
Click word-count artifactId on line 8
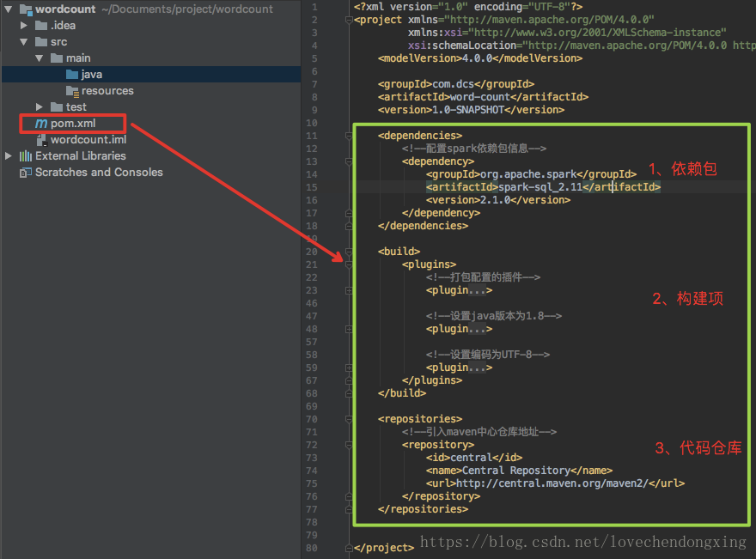(x=479, y=97)
